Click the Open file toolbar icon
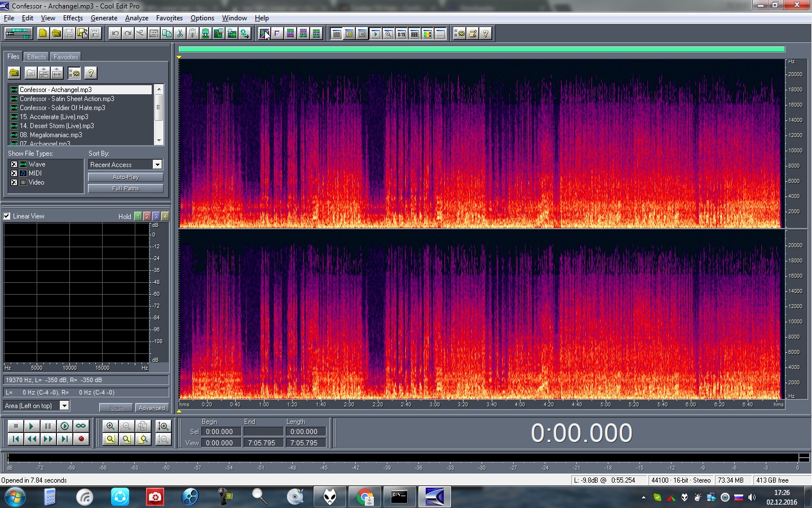 point(56,33)
